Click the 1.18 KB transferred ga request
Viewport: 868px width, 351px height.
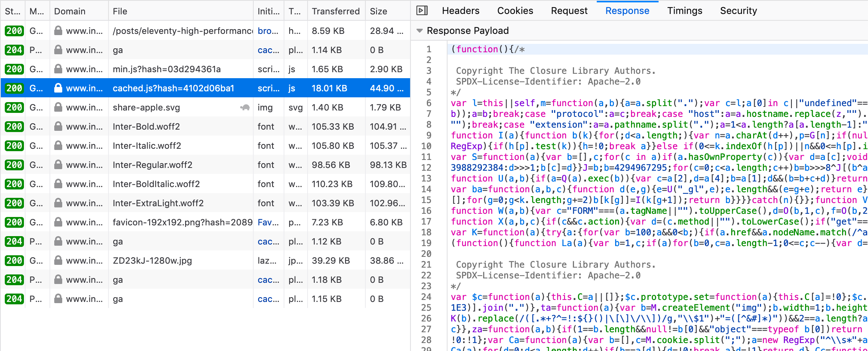click(x=205, y=279)
